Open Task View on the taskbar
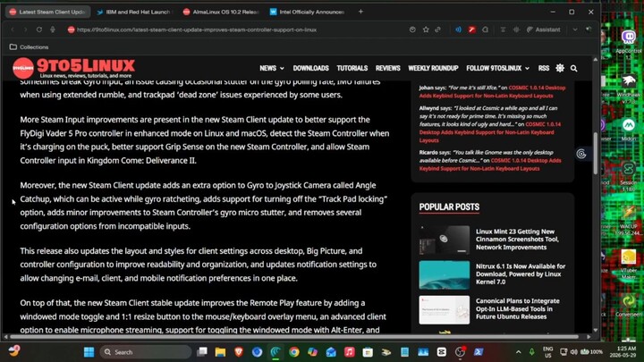 coord(202,352)
